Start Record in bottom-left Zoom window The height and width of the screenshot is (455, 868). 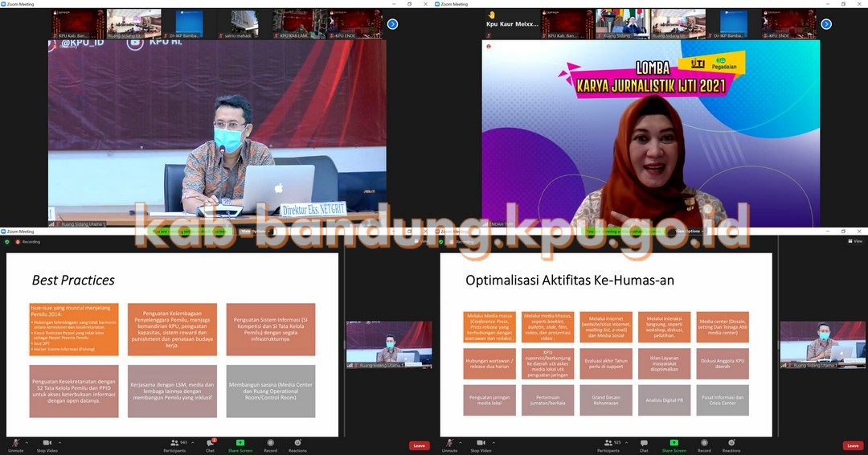pyautogui.click(x=270, y=444)
